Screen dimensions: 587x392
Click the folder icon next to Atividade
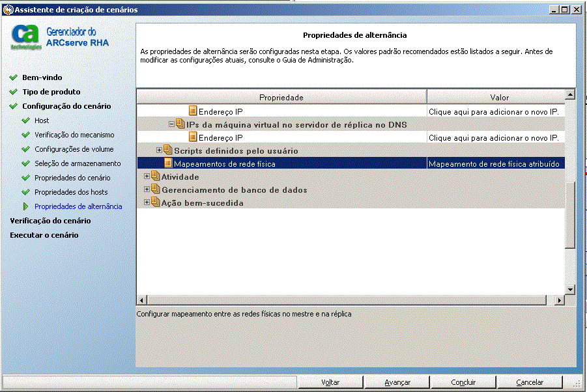(156, 176)
